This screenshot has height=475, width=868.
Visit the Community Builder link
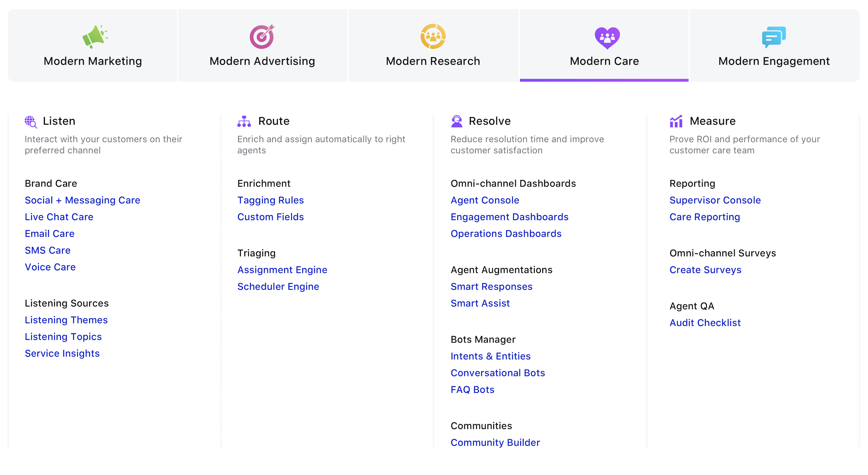(495, 443)
